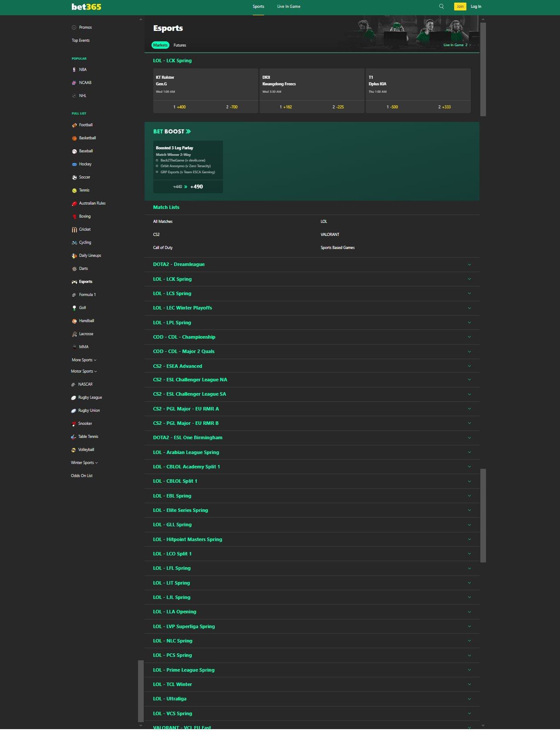This screenshot has width=560, height=740.
Task: Open the Daily Lineups icon
Action: 74,256
